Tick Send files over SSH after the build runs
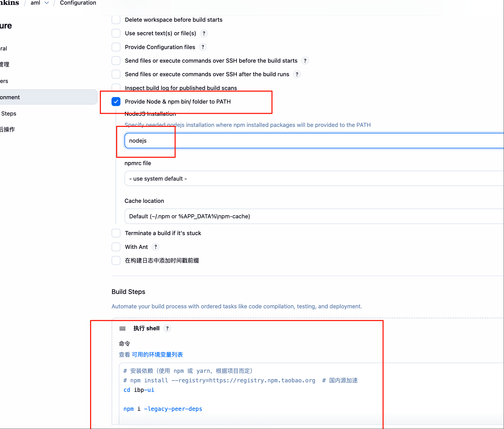This screenshot has height=429, width=504. tap(116, 74)
